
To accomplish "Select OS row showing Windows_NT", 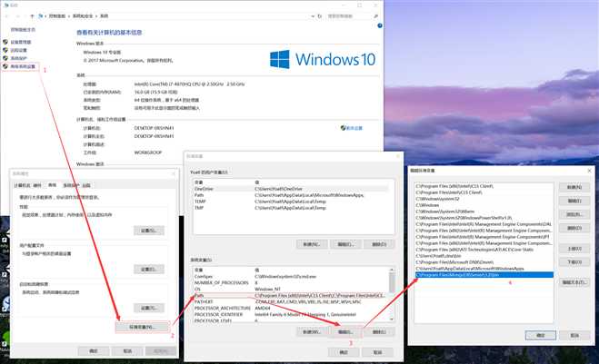I will click(290, 290).
